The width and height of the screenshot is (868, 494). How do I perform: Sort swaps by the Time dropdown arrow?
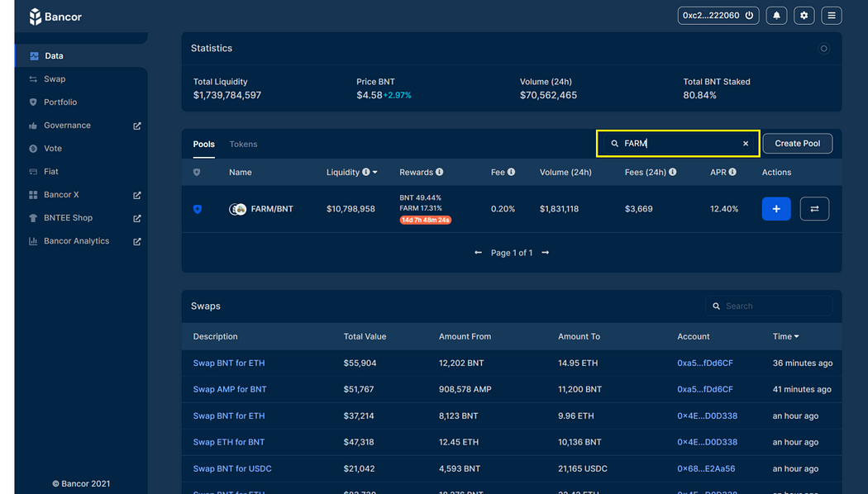click(x=797, y=336)
